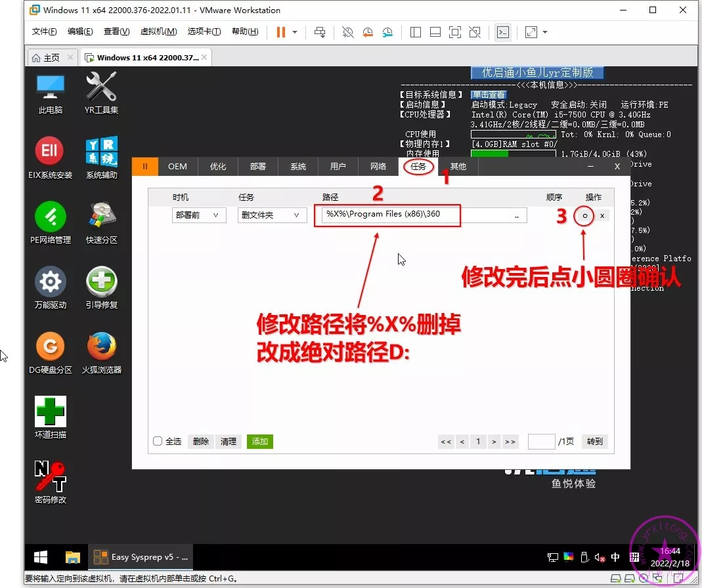Switch to the 任务 tab
Screen dimensions: 702x588
[x=418, y=167]
